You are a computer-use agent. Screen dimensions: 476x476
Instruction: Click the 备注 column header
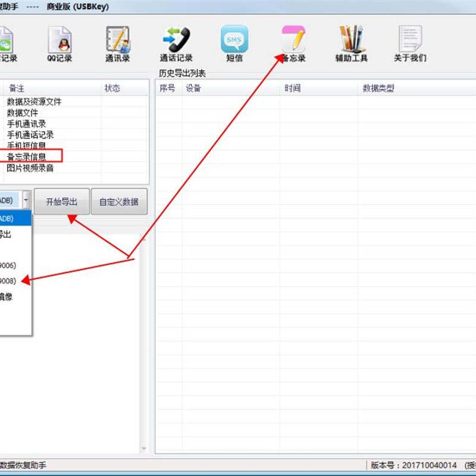point(52,88)
